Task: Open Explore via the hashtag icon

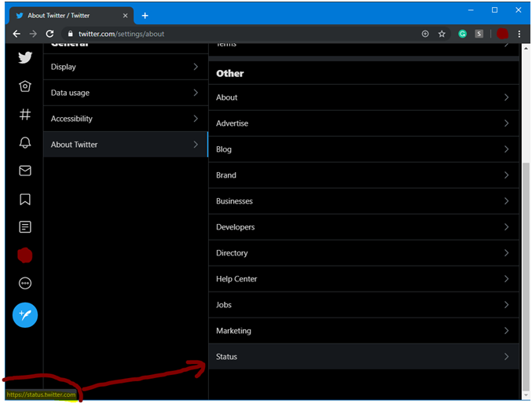Action: (25, 115)
